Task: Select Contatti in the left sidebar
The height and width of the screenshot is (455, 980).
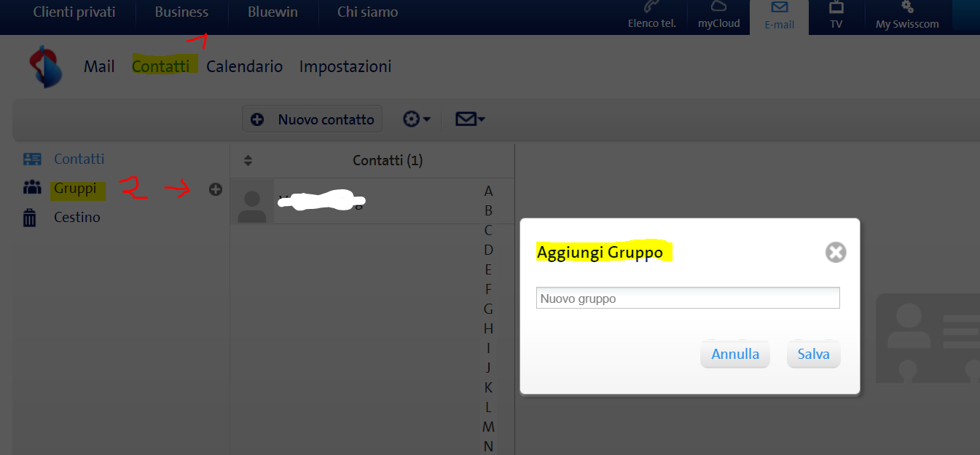Action: coord(79,159)
